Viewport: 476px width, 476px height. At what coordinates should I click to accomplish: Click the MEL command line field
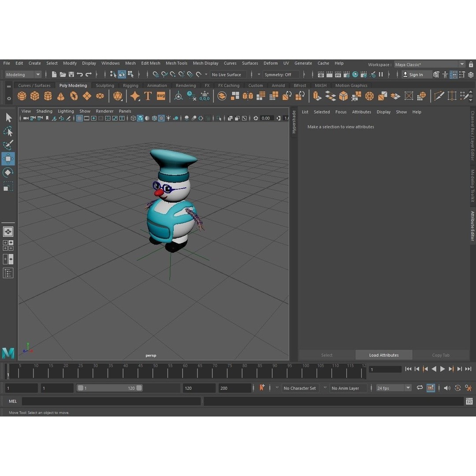point(110,401)
